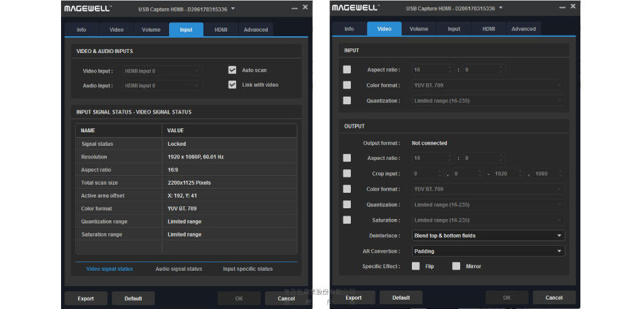Select the Video signal status view
Screen dimensions: 644x309
[109, 269]
